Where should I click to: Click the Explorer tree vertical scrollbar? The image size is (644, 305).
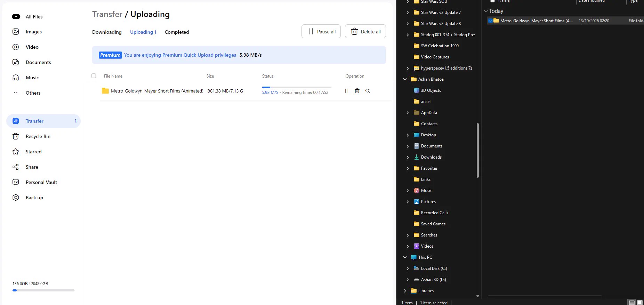tap(478, 150)
